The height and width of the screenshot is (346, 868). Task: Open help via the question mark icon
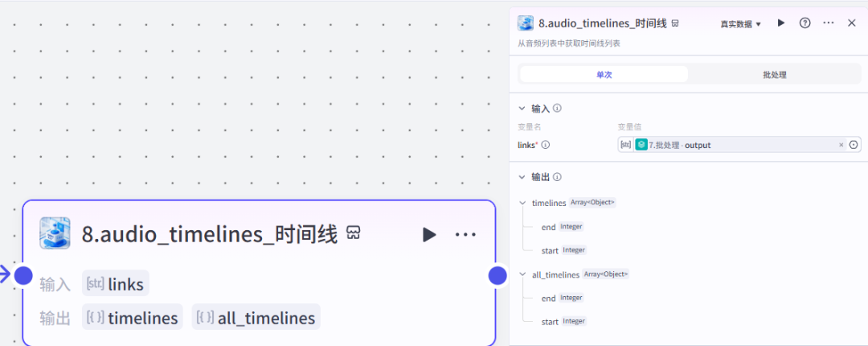805,23
